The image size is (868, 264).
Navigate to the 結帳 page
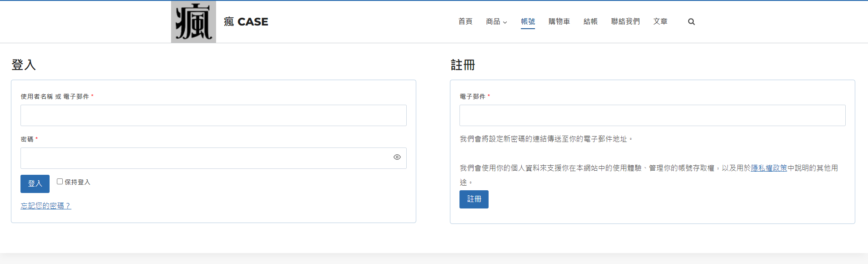pyautogui.click(x=590, y=22)
